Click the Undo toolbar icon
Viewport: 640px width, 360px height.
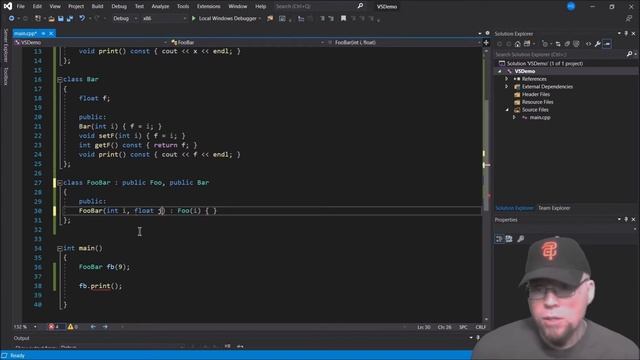82,18
